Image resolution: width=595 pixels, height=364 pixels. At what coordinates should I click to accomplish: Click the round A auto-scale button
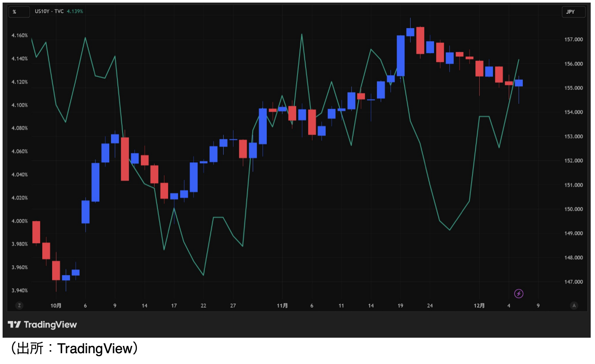[574, 305]
